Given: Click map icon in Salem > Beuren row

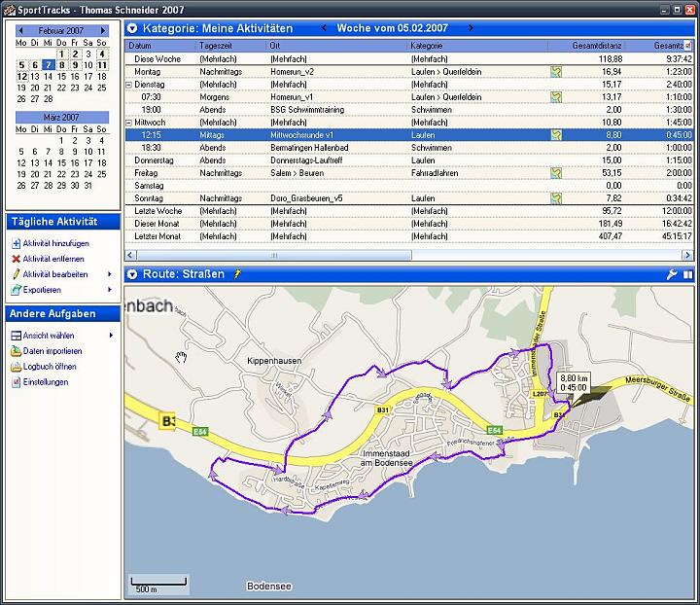Looking at the screenshot, I should (556, 173).
